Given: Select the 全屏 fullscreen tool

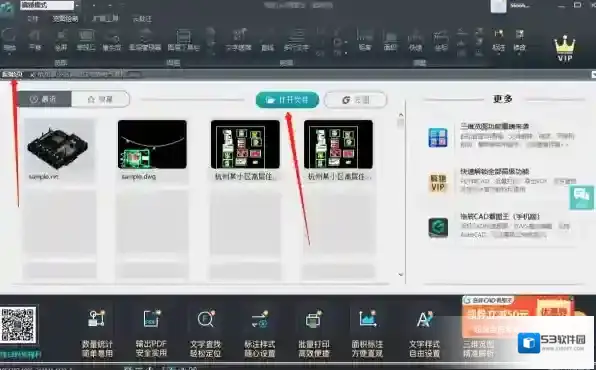Looking at the screenshot, I should coord(60,40).
